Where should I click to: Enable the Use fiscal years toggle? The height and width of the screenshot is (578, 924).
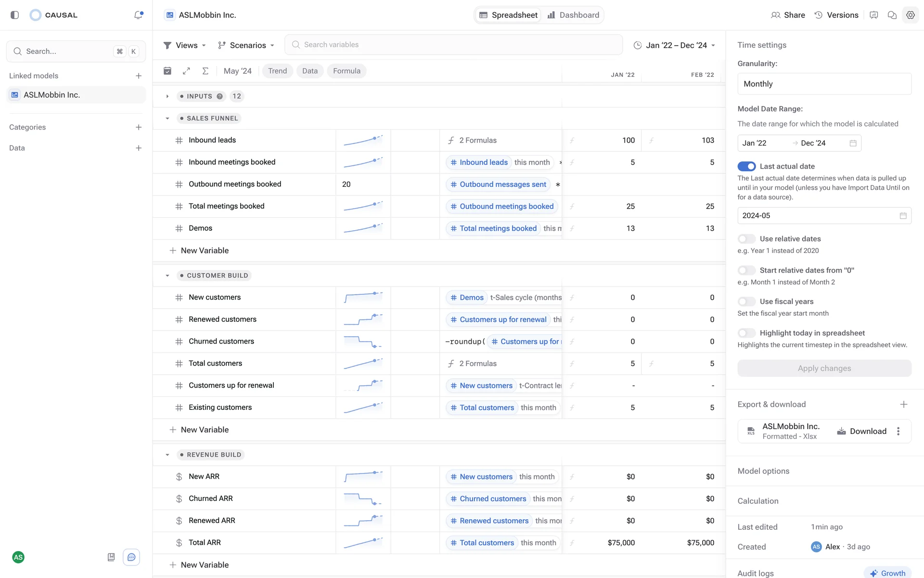(x=746, y=302)
